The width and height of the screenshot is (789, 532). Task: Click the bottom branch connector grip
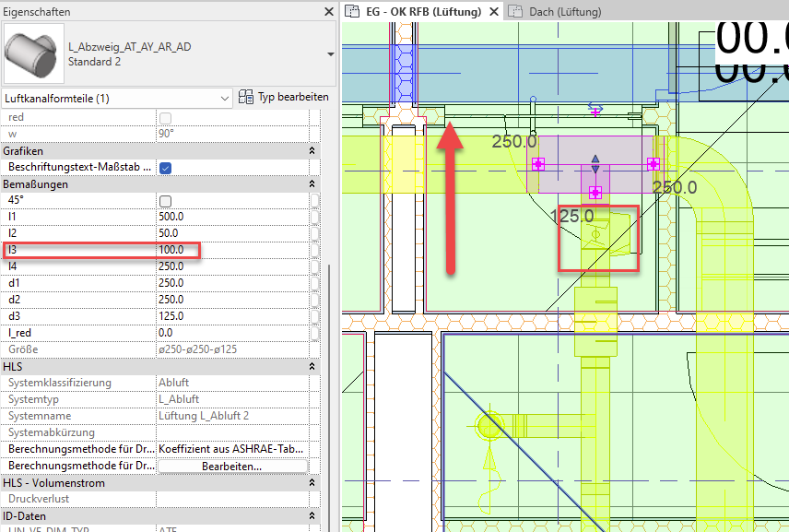pos(595,192)
